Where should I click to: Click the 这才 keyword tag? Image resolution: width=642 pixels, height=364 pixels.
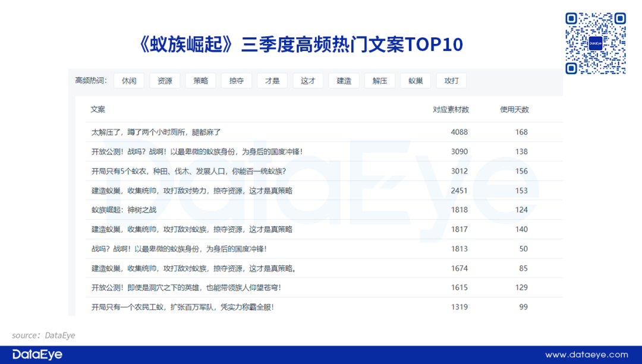pyautogui.click(x=308, y=81)
